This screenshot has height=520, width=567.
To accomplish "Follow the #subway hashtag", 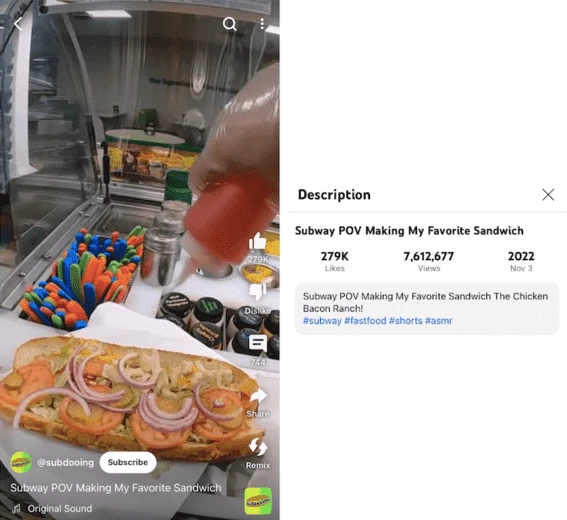I will pos(322,321).
